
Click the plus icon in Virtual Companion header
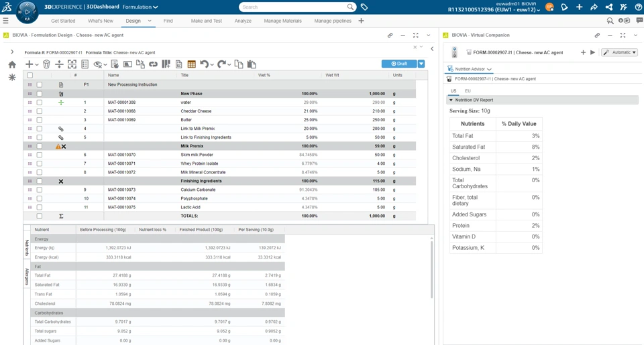click(x=583, y=52)
